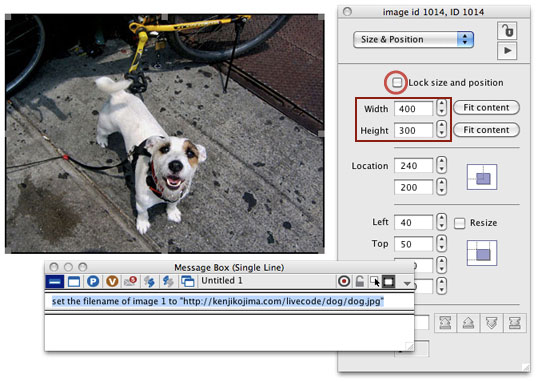Click stepper of partially hidden Right field

[x=441, y=265]
